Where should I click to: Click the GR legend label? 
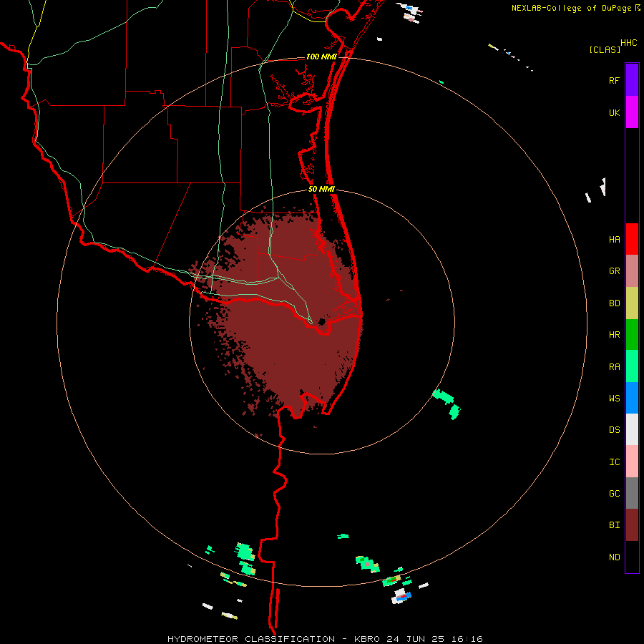[x=614, y=271]
